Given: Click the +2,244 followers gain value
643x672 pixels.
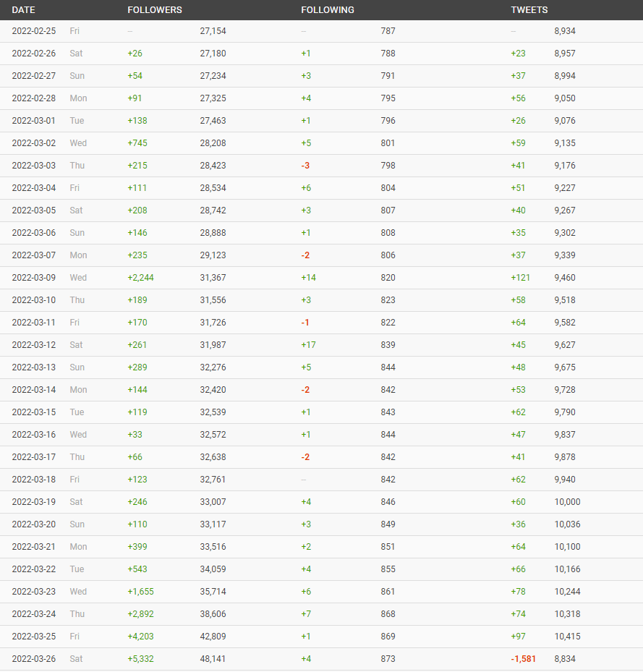Looking at the screenshot, I should pyautogui.click(x=140, y=278).
